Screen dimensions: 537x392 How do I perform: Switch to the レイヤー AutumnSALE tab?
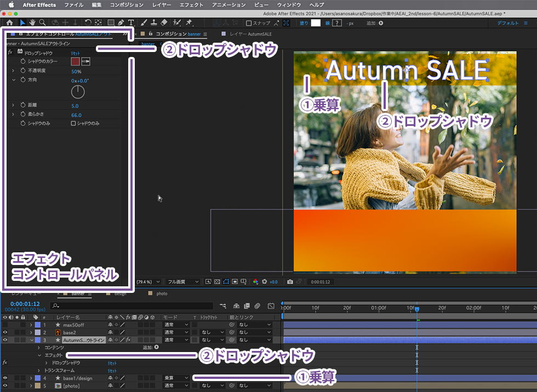(251, 34)
